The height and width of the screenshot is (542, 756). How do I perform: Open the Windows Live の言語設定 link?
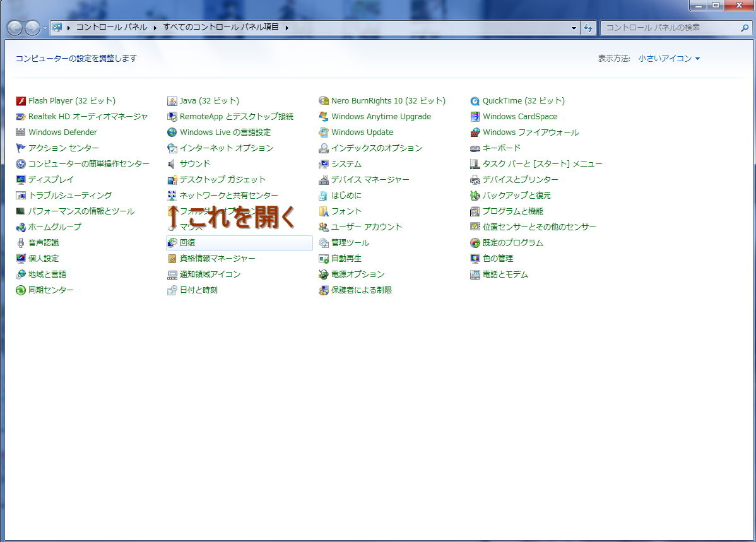pos(225,132)
